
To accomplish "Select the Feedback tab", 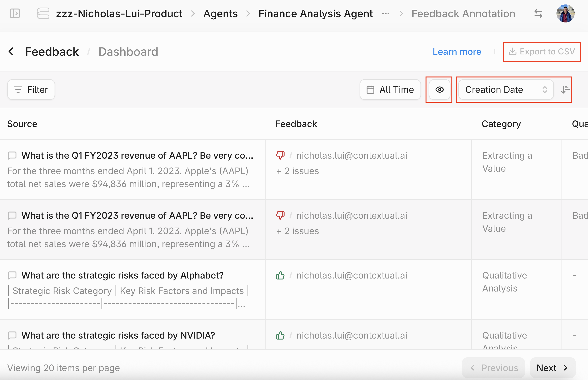I will click(x=52, y=52).
